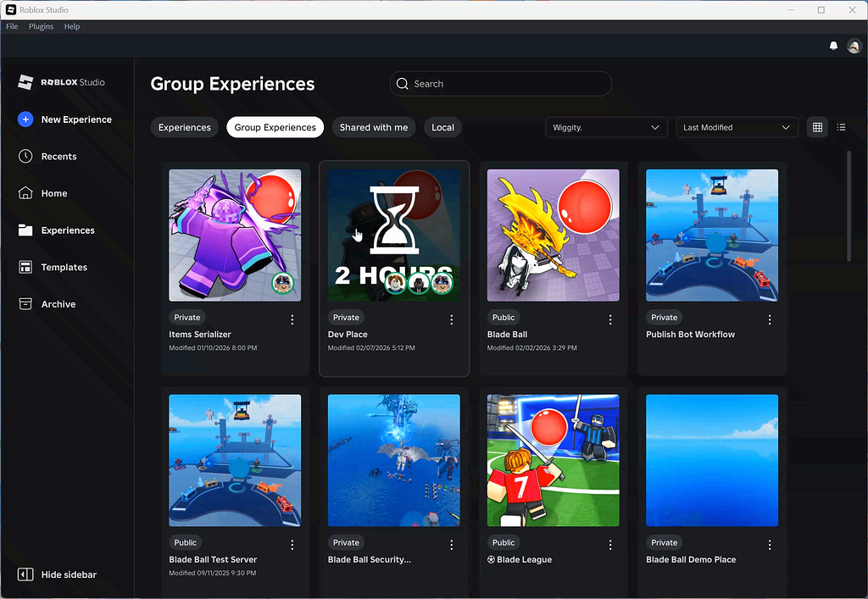Click Templates label in sidebar
The width and height of the screenshot is (868, 599).
pos(64,267)
